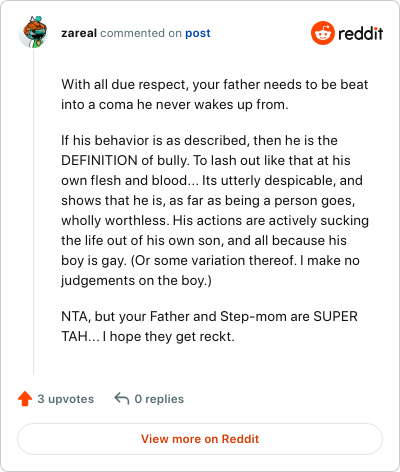Click the "(Or some variation thereof" parenthetical
This screenshot has width=400, height=472.
coord(213,260)
